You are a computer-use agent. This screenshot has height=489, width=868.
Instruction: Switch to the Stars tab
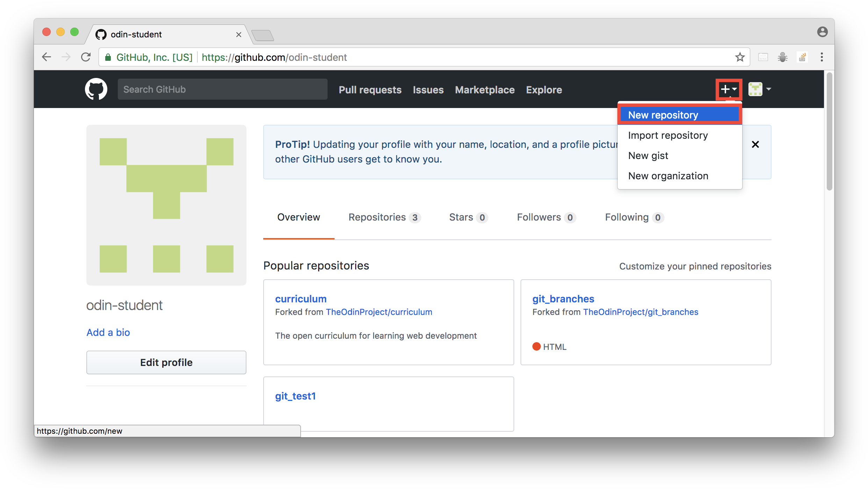point(468,217)
